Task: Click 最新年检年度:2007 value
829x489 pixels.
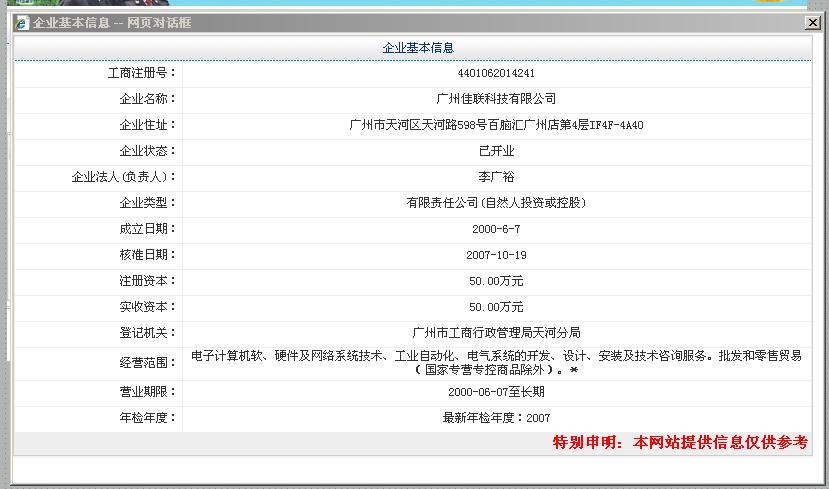Action: [x=496, y=418]
